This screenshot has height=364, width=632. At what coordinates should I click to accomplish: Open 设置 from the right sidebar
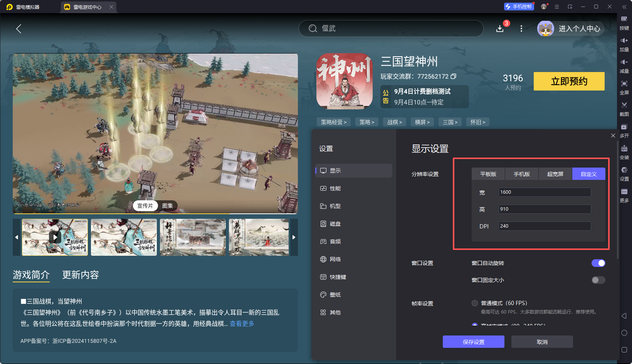[624, 174]
